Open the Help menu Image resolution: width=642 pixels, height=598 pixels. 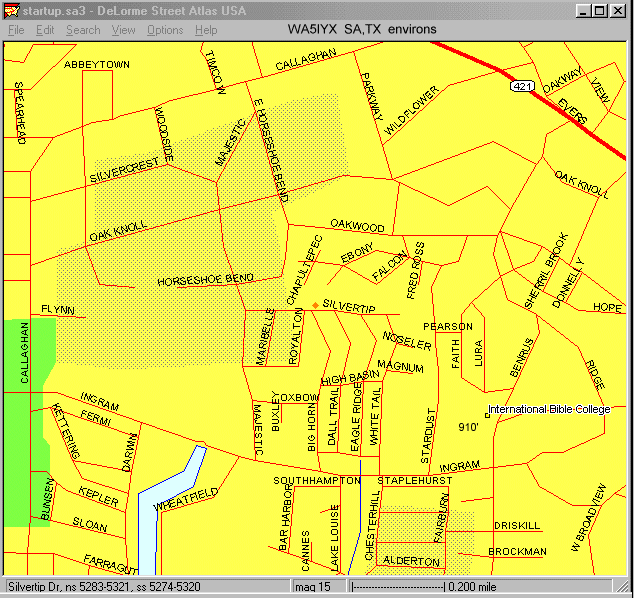click(x=206, y=30)
